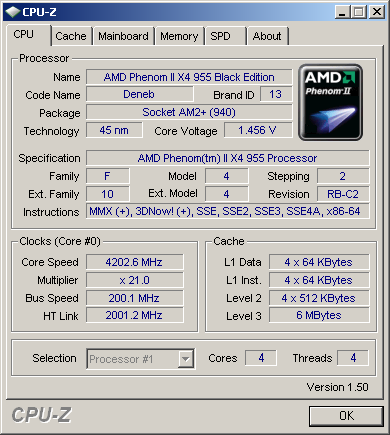Open the Mainboard tab
The height and width of the screenshot is (435, 390).
pyautogui.click(x=123, y=36)
